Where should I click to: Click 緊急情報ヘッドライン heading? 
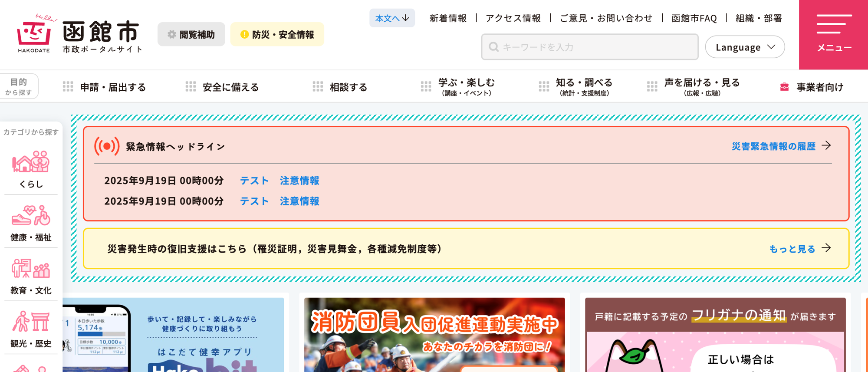click(x=175, y=147)
